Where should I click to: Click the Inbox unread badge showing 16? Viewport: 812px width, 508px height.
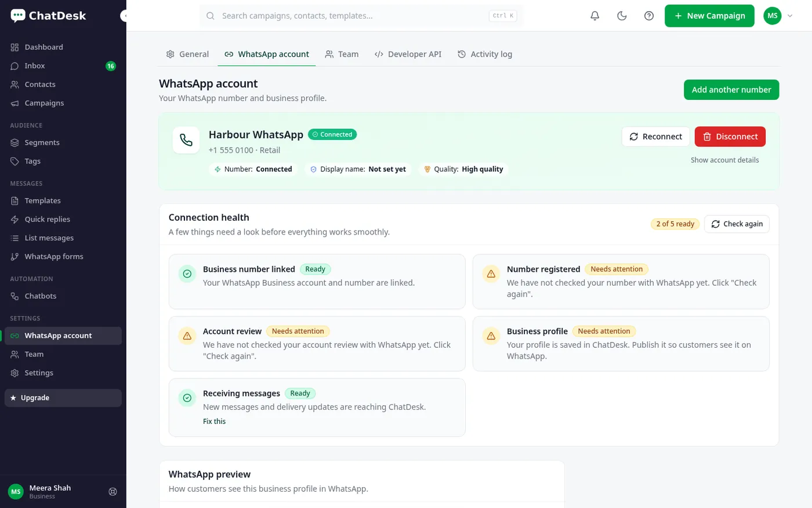pos(111,66)
